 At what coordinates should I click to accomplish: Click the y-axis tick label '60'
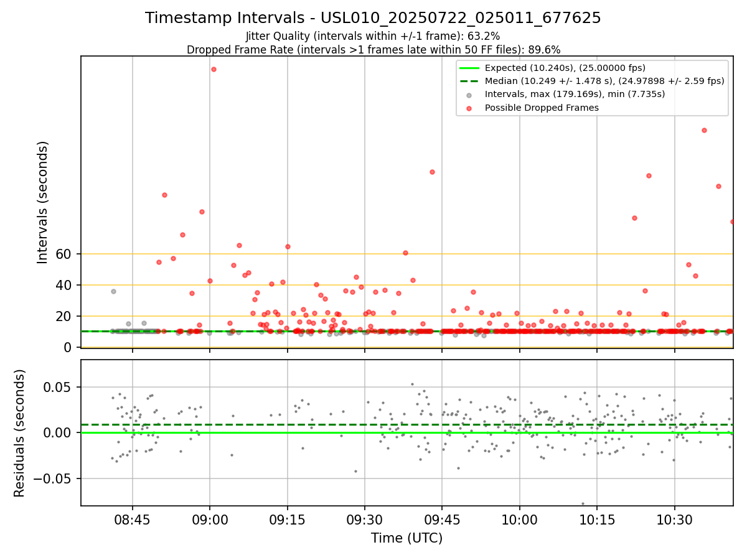tap(65, 254)
